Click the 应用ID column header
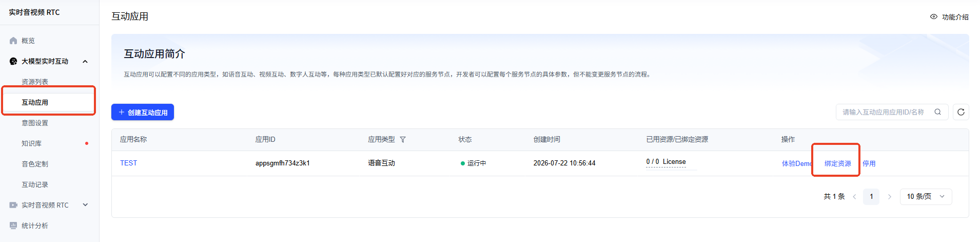The height and width of the screenshot is (242, 980). pos(265,139)
